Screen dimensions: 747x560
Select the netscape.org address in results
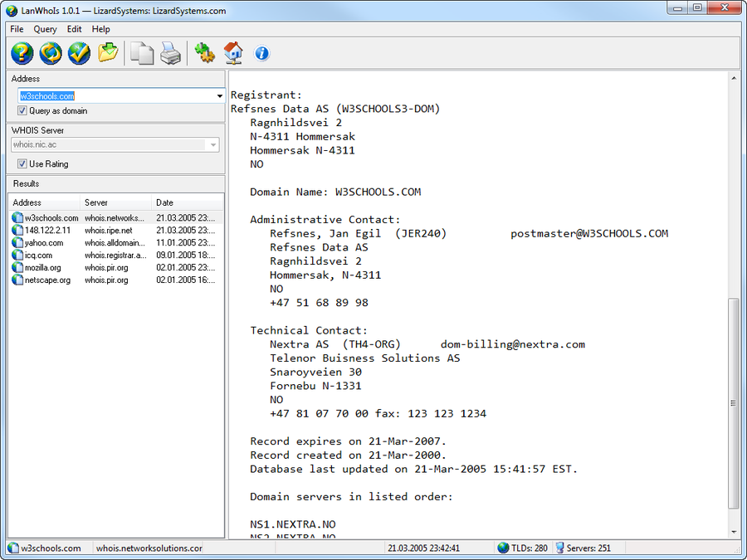47,280
